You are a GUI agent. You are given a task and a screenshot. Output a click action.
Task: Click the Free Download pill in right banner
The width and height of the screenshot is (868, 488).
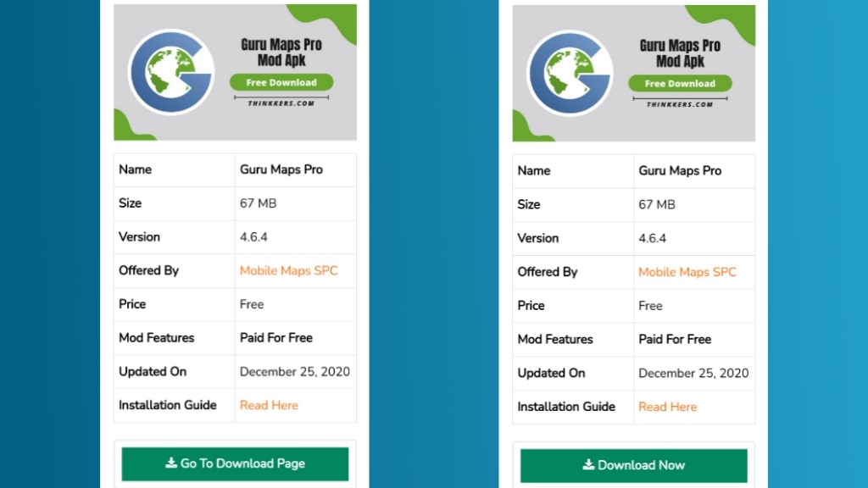pyautogui.click(x=680, y=84)
